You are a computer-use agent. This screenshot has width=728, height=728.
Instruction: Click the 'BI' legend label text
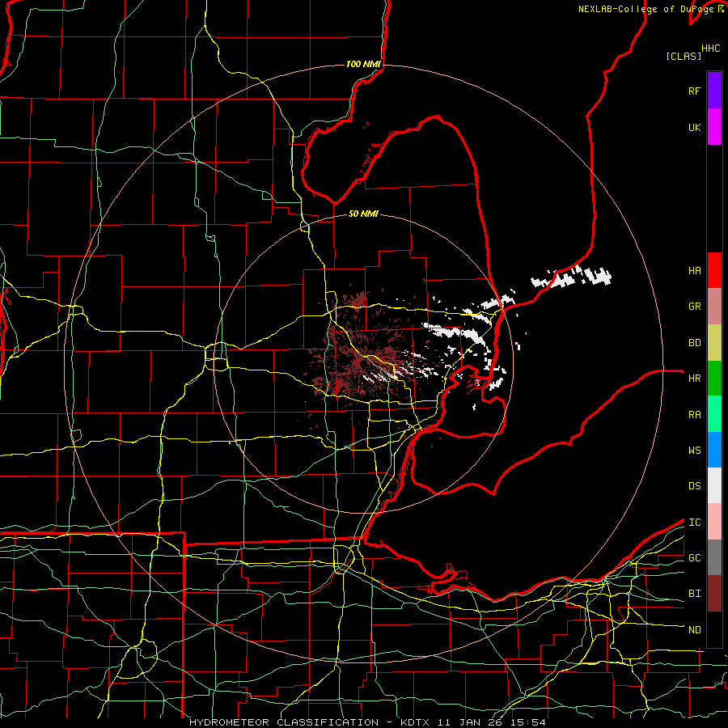point(694,594)
